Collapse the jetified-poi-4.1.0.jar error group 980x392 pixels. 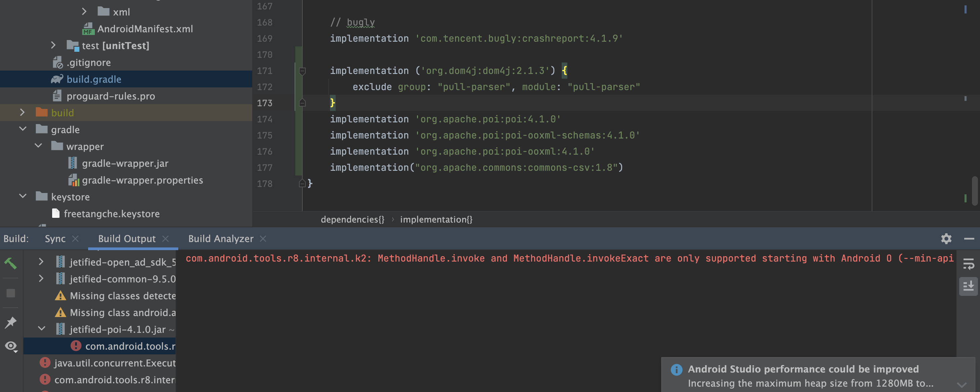tap(42, 329)
